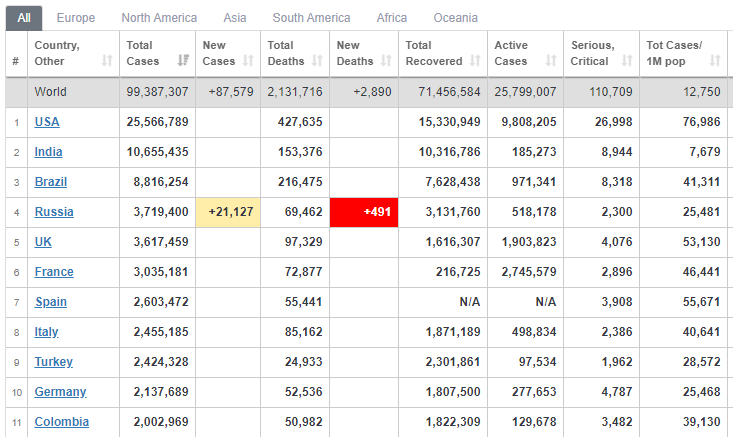Sort by New Deaths column arrows

pyautogui.click(x=386, y=61)
